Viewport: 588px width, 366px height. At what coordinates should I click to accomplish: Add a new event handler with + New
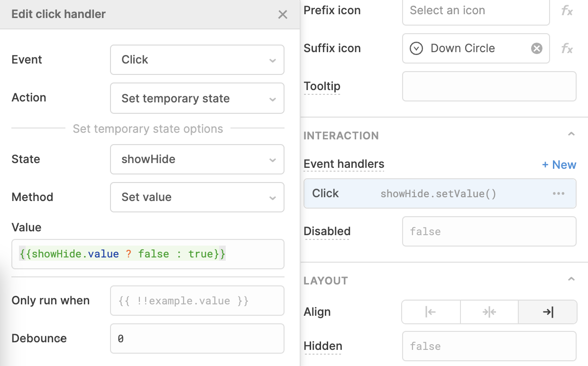coord(560,165)
